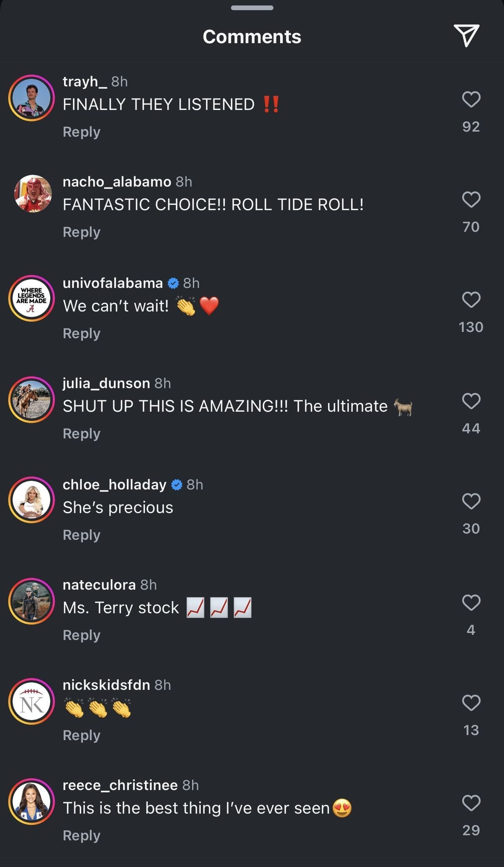Like nacho_alabamo's Roll Tide comment

pos(471,200)
